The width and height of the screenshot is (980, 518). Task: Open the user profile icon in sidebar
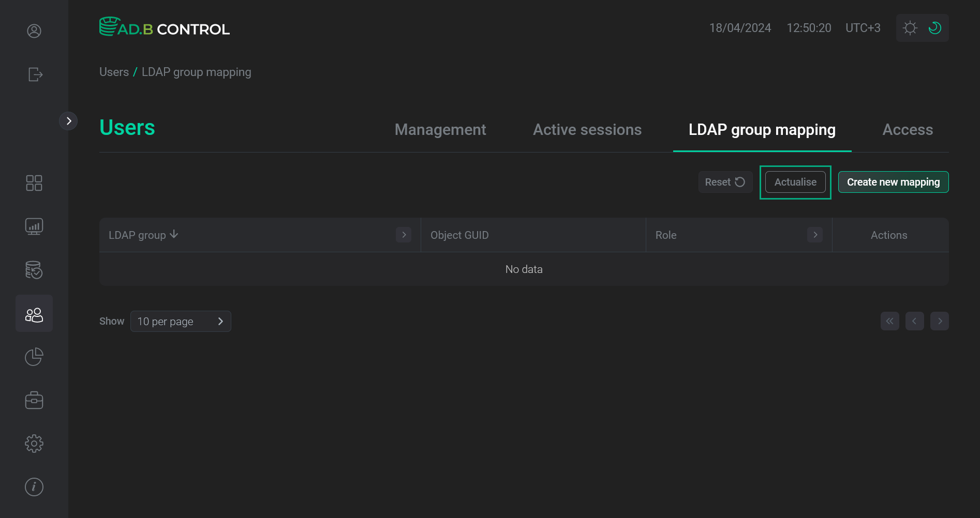click(x=34, y=31)
